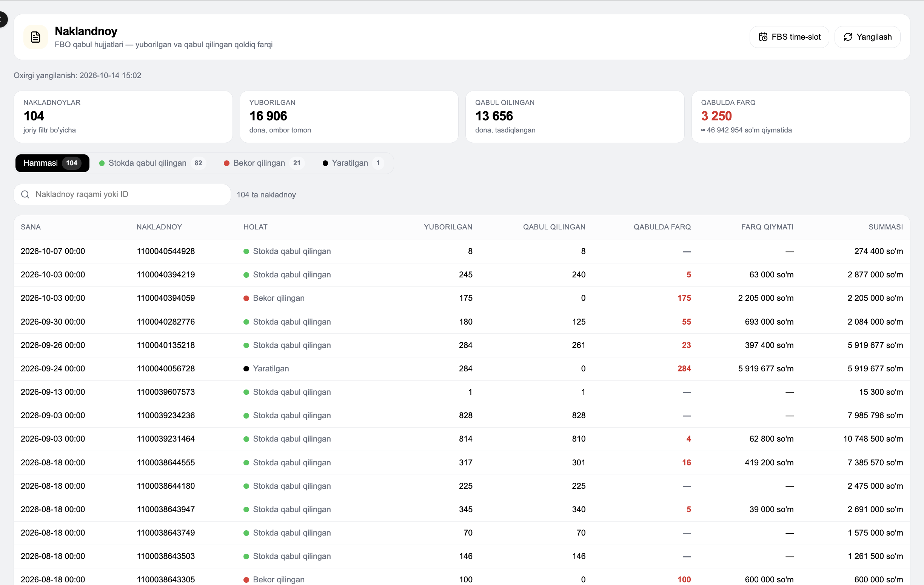Sort by the SANA column header
This screenshot has height=585, width=924.
(31, 227)
